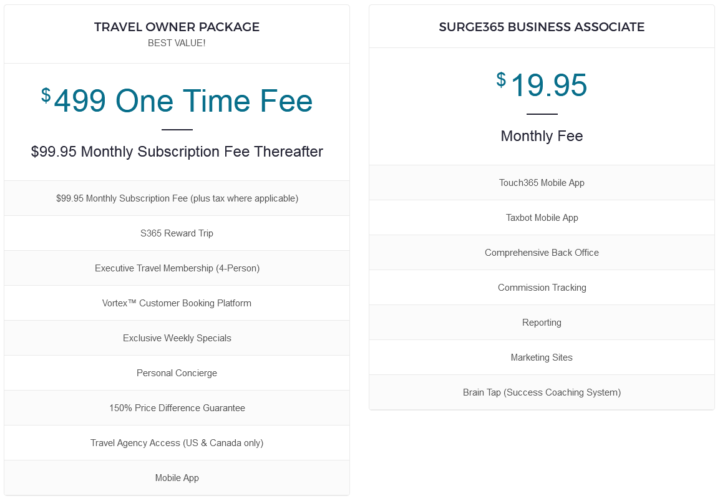Click Travel Agency Access (US & Canada only)

pyautogui.click(x=177, y=443)
